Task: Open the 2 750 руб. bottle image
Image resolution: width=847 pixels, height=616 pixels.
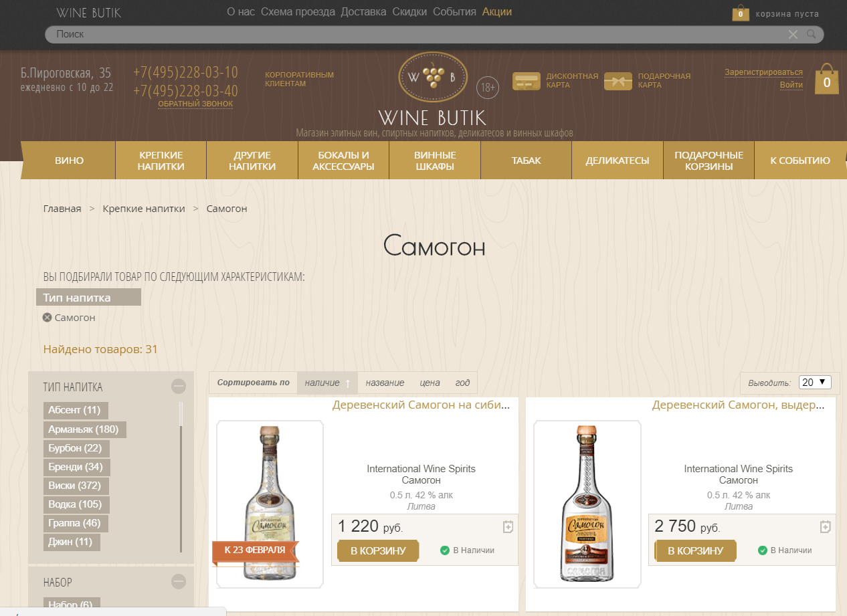Action: (587, 504)
